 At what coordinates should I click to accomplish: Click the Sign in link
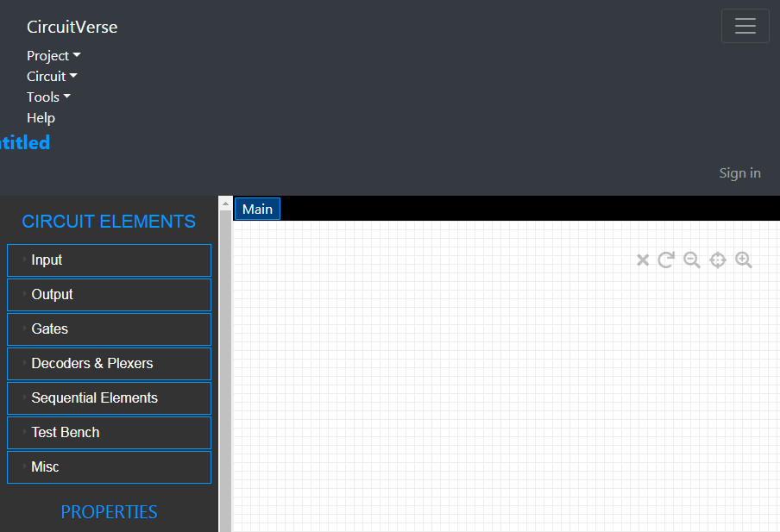tap(739, 172)
